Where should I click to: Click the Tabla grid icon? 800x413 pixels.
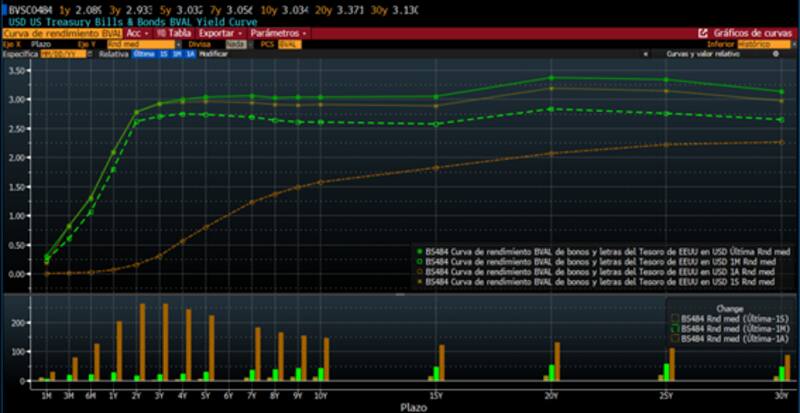click(x=160, y=33)
